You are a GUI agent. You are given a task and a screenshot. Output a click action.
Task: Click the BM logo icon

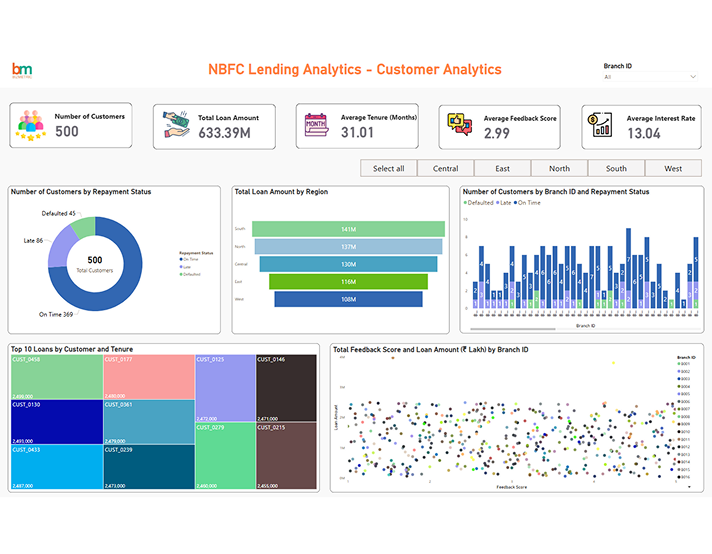pyautogui.click(x=22, y=69)
